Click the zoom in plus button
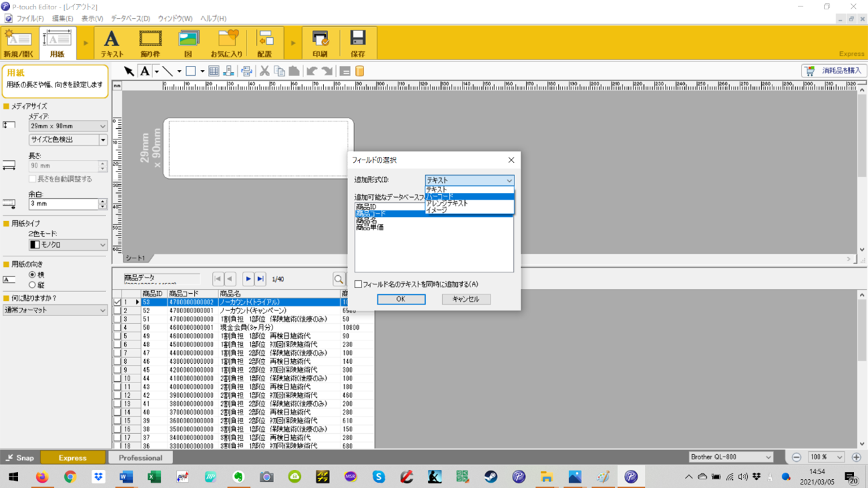The height and width of the screenshot is (488, 868). coord(856,457)
